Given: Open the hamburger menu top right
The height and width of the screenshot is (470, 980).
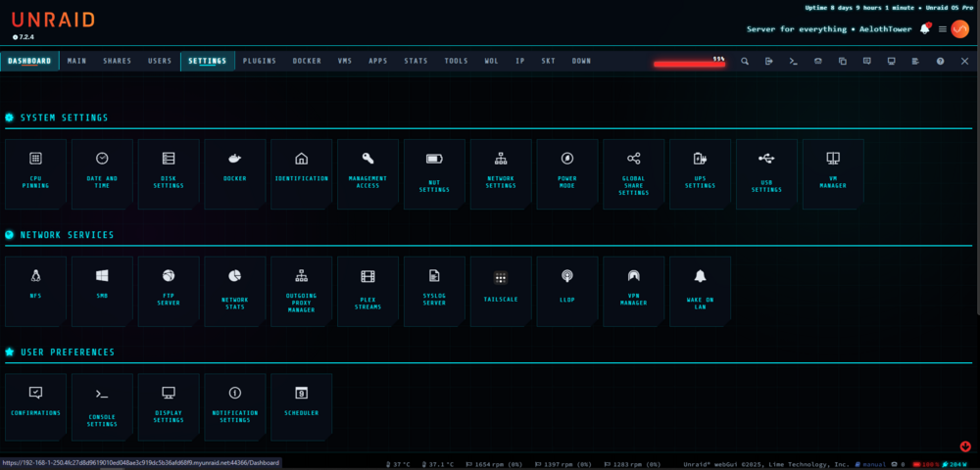Looking at the screenshot, I should (943, 29).
